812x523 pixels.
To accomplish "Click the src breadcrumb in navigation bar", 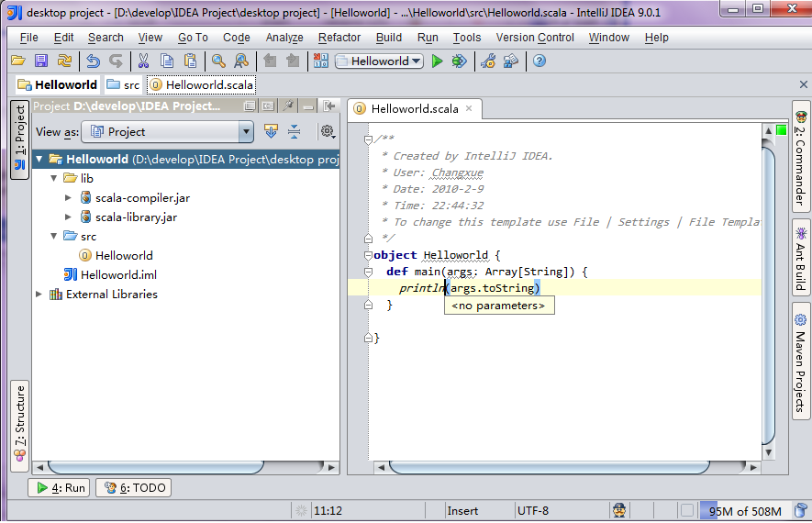I will point(124,85).
